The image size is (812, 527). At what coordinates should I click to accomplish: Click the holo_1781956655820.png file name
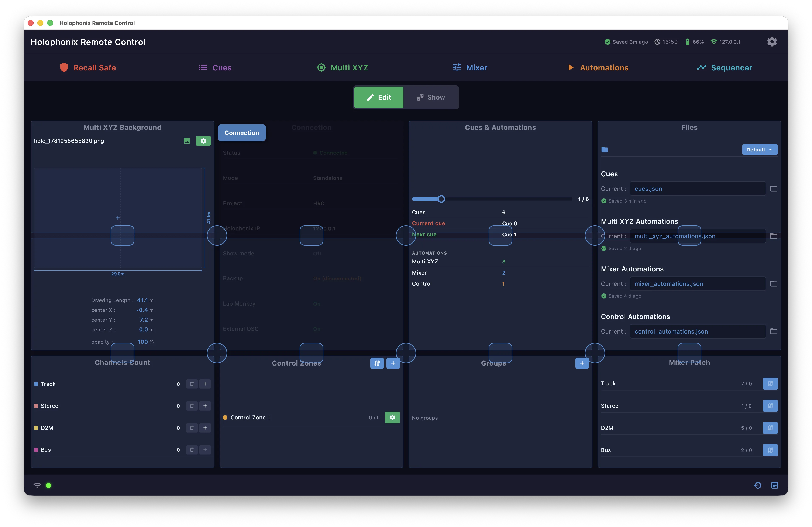pyautogui.click(x=69, y=141)
